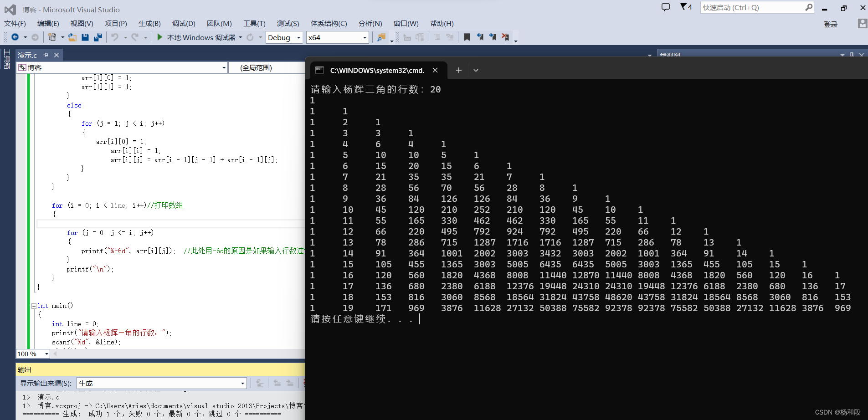The height and width of the screenshot is (420, 868).
Task: Click the Redo arrow icon
Action: 135,37
